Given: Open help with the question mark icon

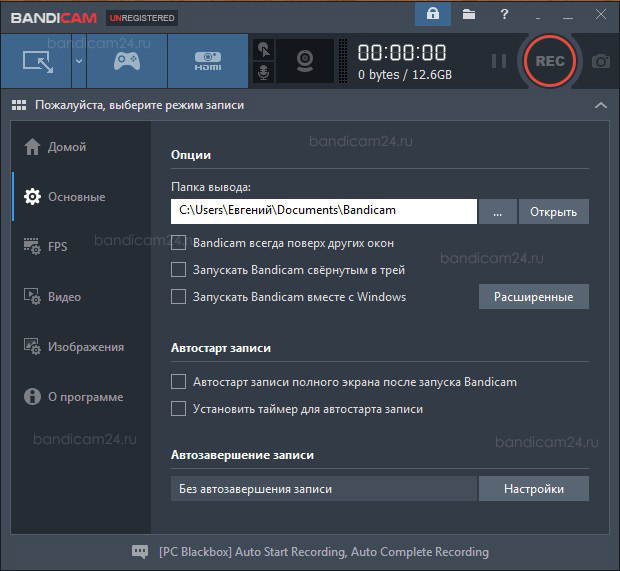Looking at the screenshot, I should [504, 15].
